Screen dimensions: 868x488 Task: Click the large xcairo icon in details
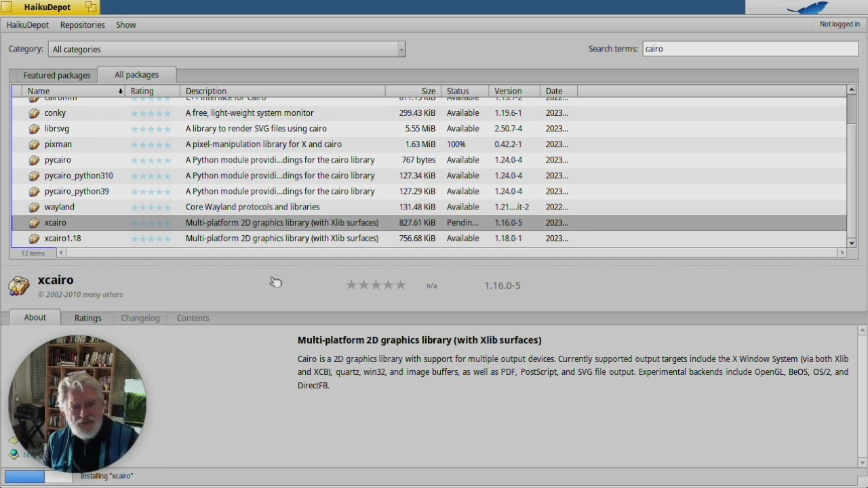[19, 285]
